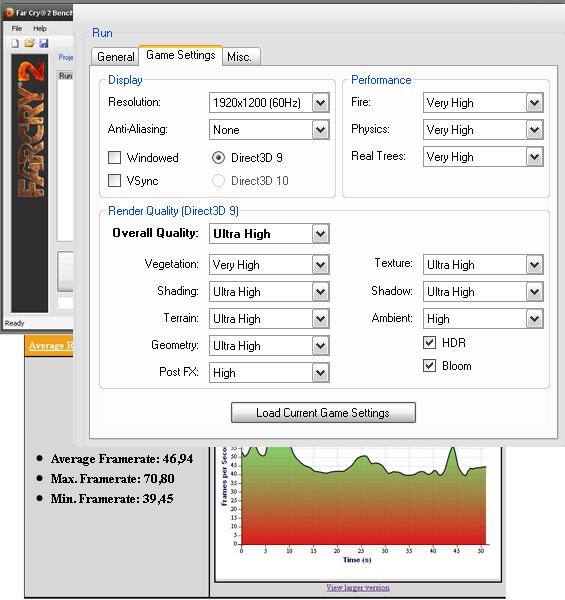Click Load Current Game Settings button
This screenshot has width=565, height=600.
tap(323, 412)
